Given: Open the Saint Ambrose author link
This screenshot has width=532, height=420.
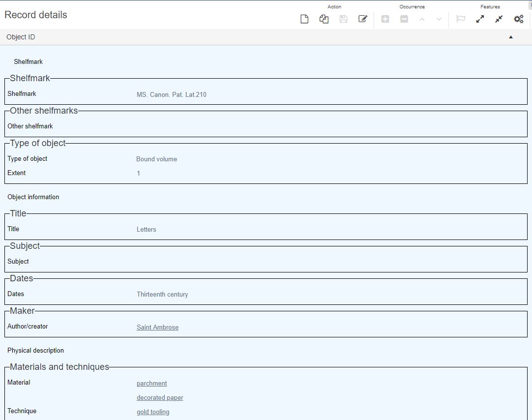Looking at the screenshot, I should (x=157, y=328).
